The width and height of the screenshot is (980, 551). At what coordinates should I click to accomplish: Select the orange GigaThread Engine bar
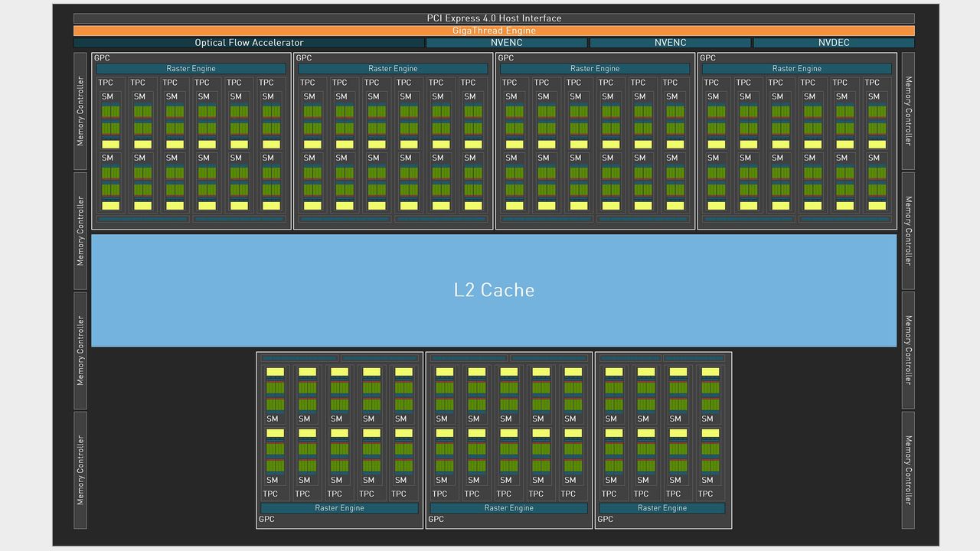(494, 31)
